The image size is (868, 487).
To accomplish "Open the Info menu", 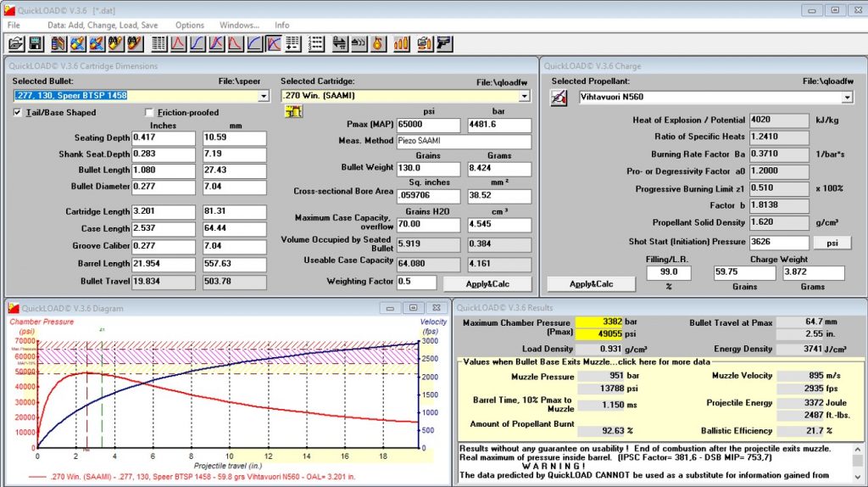I will point(281,25).
